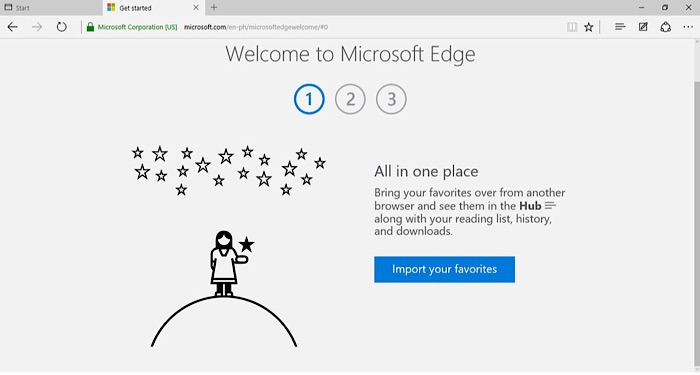Click Import your favorites button

[x=444, y=269]
